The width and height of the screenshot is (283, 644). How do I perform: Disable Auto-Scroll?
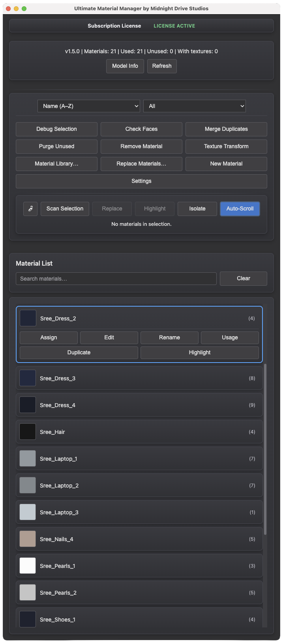(x=240, y=208)
